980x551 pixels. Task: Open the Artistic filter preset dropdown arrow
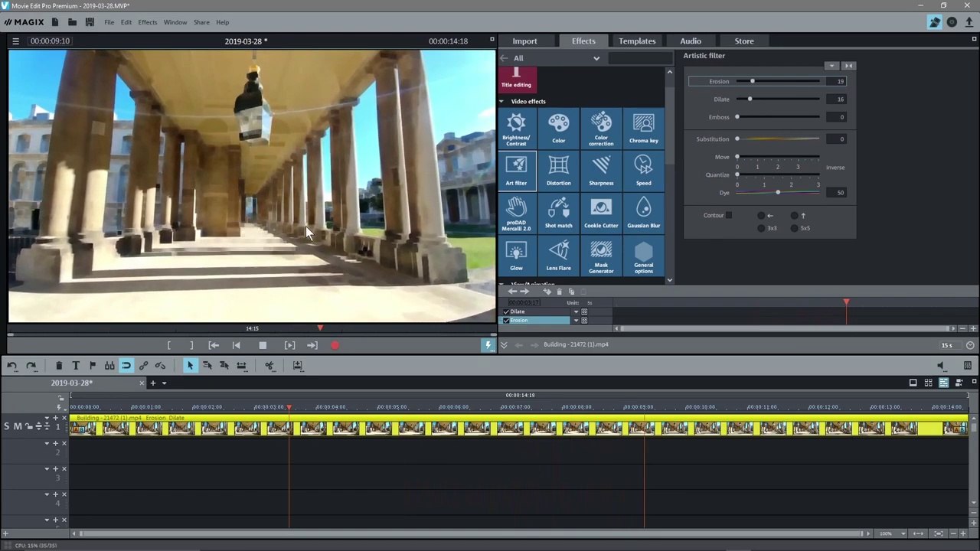[x=831, y=66]
